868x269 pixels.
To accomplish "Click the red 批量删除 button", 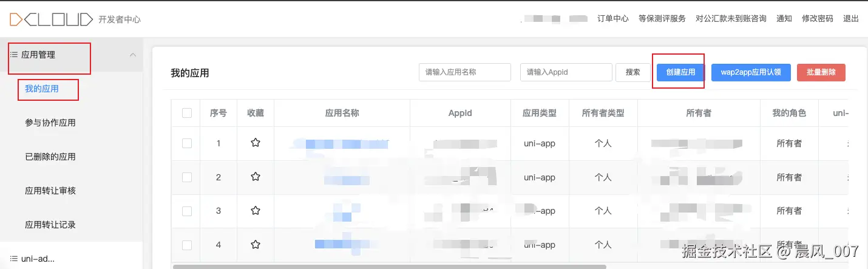I will (x=821, y=72).
